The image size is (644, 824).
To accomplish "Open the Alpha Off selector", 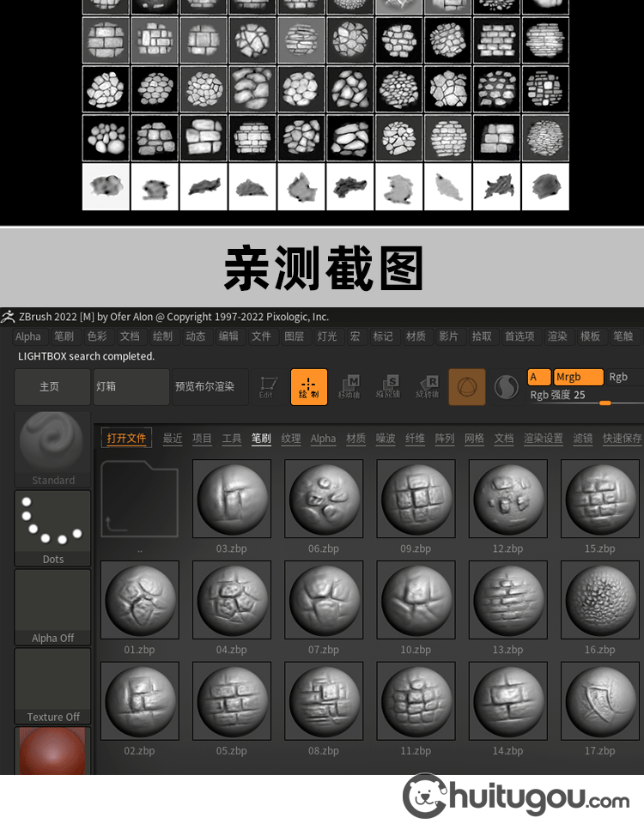I will (x=52, y=607).
